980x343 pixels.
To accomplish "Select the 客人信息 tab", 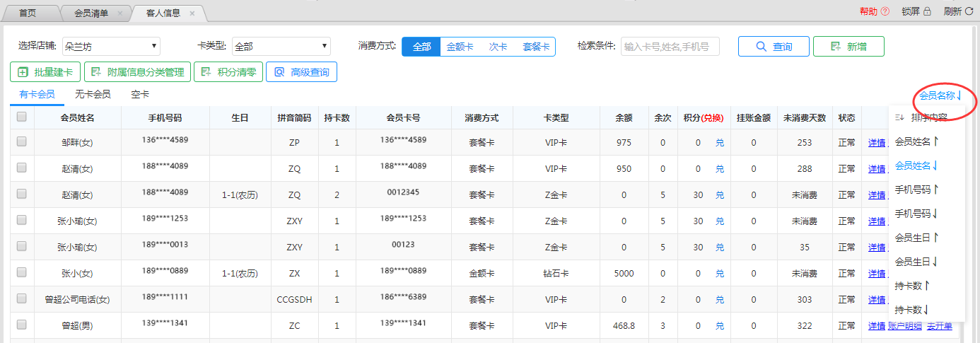I will (163, 13).
